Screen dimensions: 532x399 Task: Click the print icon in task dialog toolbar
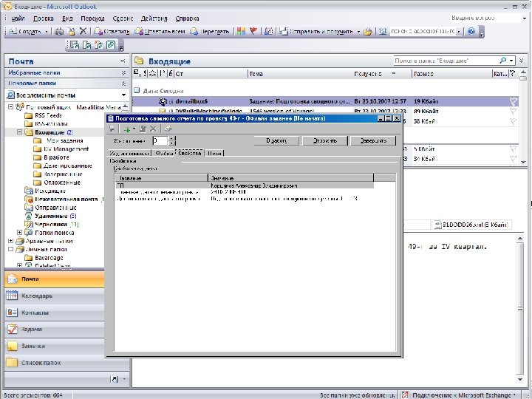coord(168,129)
